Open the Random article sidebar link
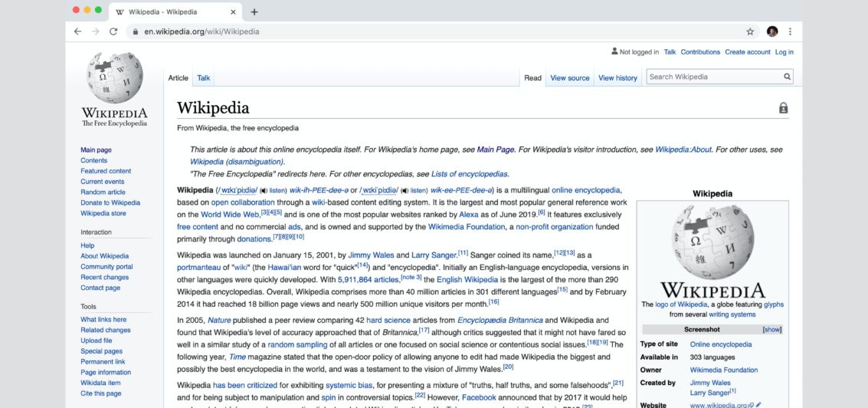Viewport: 868px width, 408px height. [103, 192]
